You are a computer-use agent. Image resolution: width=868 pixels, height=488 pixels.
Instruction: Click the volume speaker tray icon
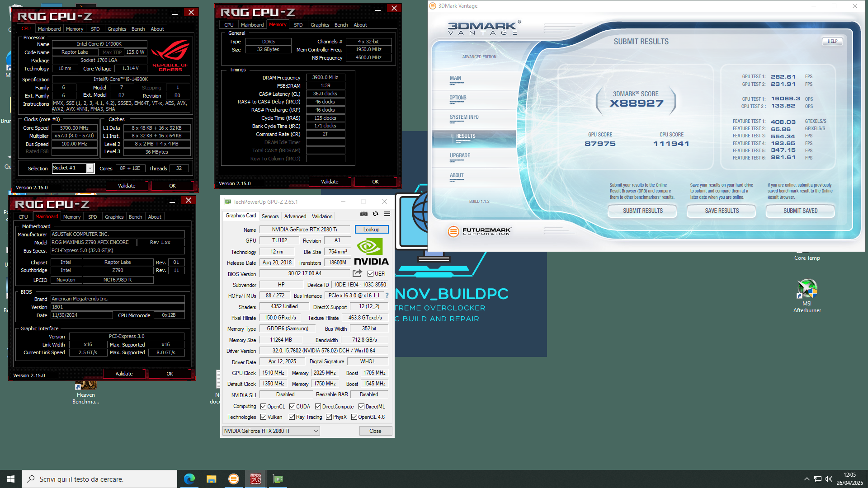829,479
